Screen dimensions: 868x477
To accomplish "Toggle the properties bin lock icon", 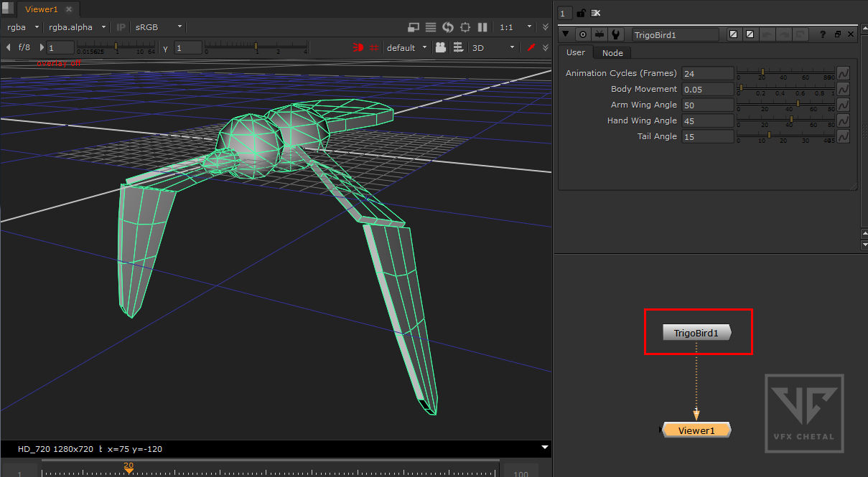I will [582, 13].
